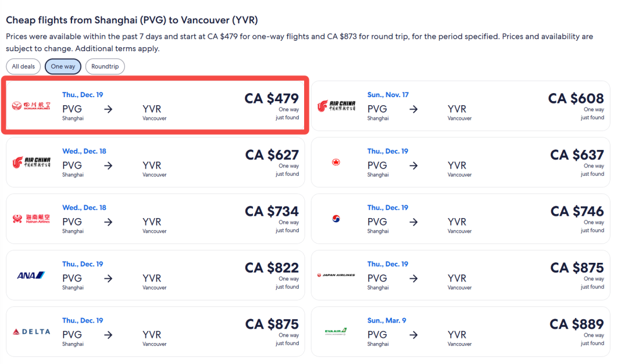Select the One way filter

pyautogui.click(x=63, y=66)
